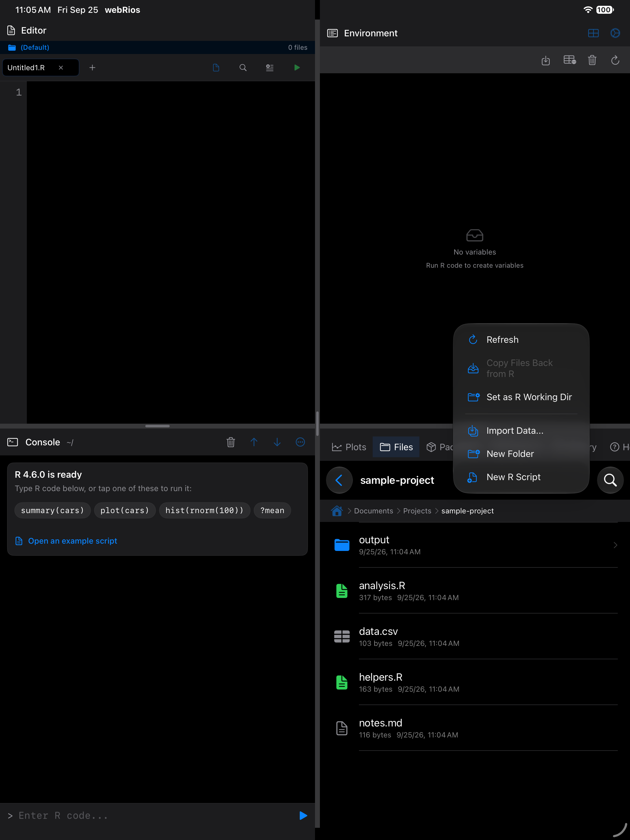Screen dimensions: 630x840
Task: Navigate to Projects in breadcrumb
Action: (x=417, y=511)
